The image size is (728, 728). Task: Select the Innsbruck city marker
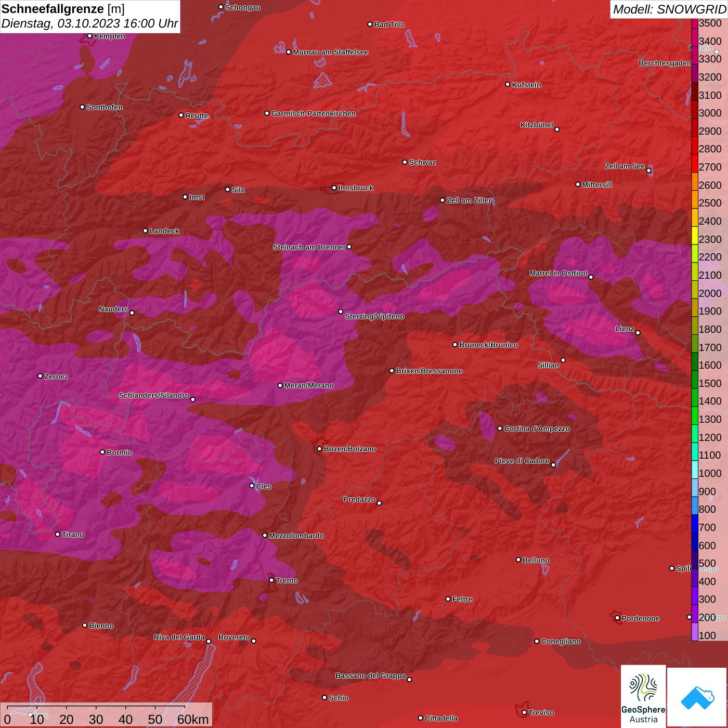click(334, 188)
